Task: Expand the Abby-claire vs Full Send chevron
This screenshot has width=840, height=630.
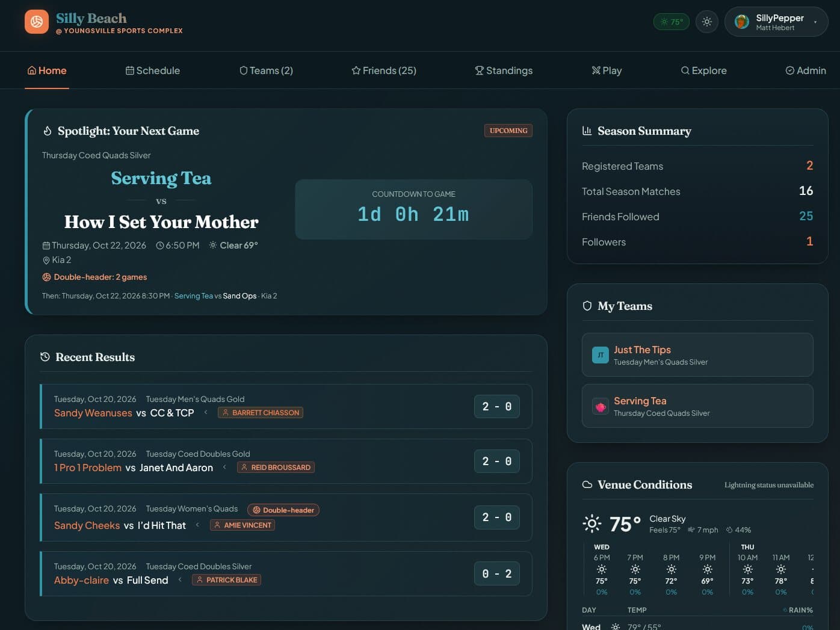Action: 180,580
